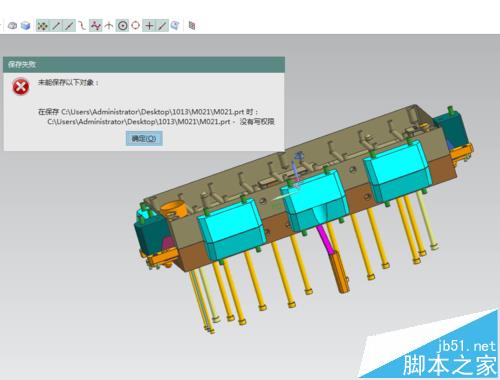Screen dimensions: 500x380
Task: Click the gray solid body icon in toolbar
Action: (13, 26)
